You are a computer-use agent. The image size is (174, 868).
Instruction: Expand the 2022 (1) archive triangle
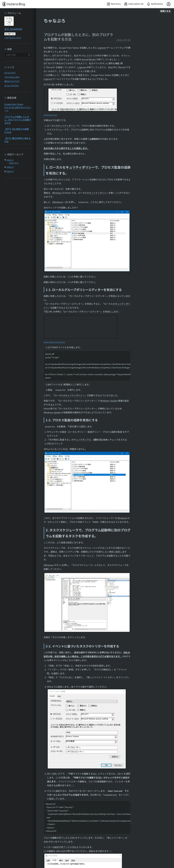(x=5, y=160)
